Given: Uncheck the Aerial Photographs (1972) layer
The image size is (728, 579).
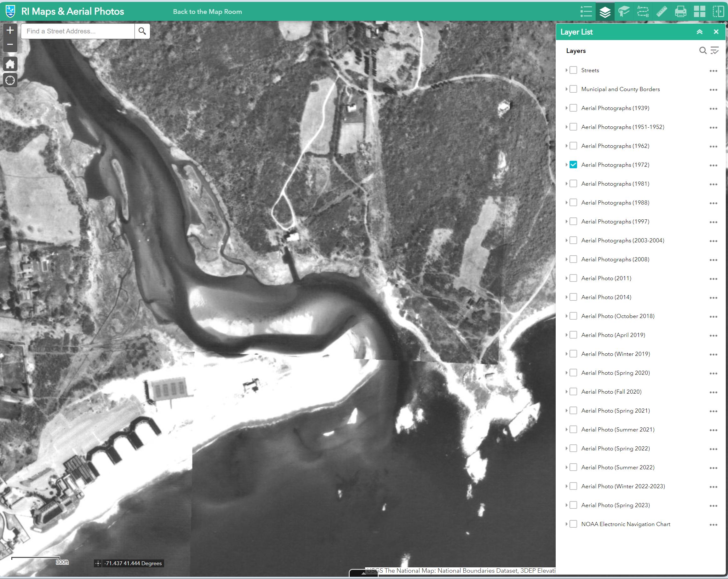Looking at the screenshot, I should tap(573, 165).
